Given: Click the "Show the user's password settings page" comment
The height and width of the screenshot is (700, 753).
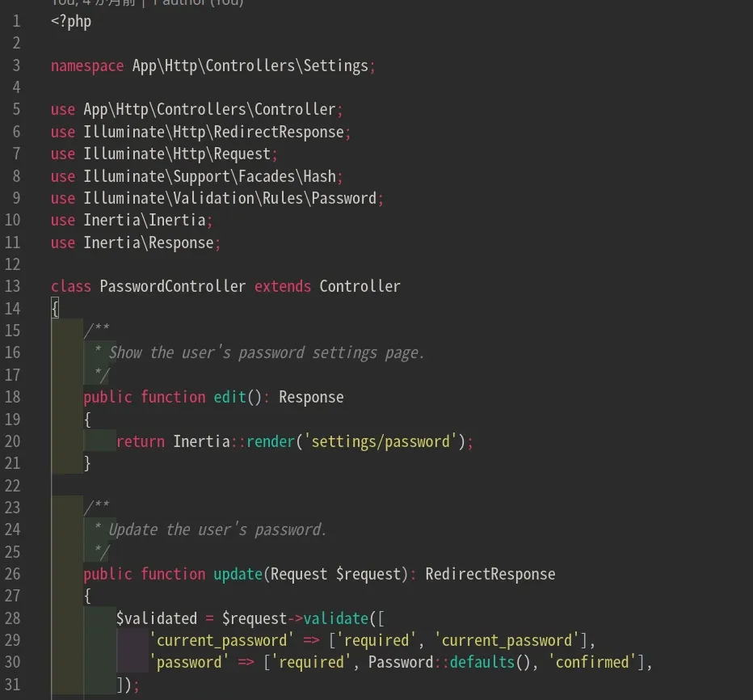Looking at the screenshot, I should click(267, 352).
